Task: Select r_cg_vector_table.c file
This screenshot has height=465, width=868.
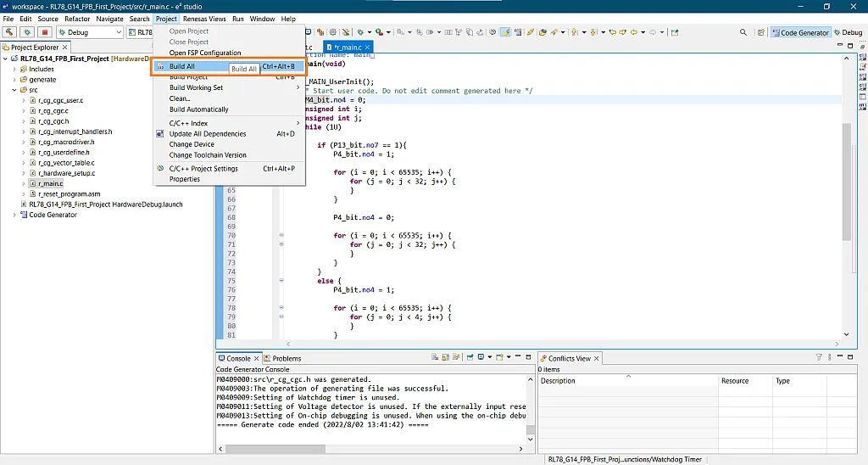Action: tap(66, 163)
